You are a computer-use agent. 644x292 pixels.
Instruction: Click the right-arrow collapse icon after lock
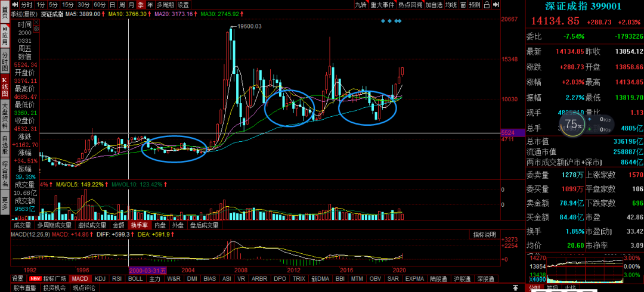coord(496,5)
